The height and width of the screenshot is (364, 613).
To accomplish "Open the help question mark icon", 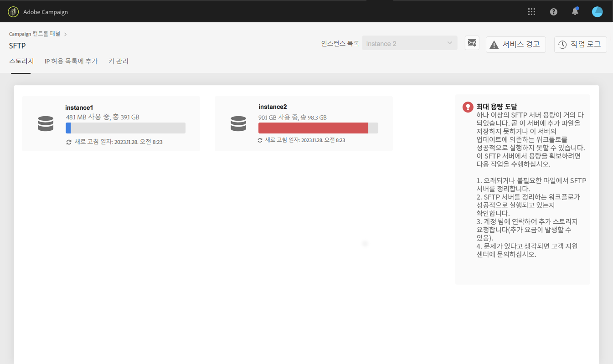I will (x=554, y=12).
